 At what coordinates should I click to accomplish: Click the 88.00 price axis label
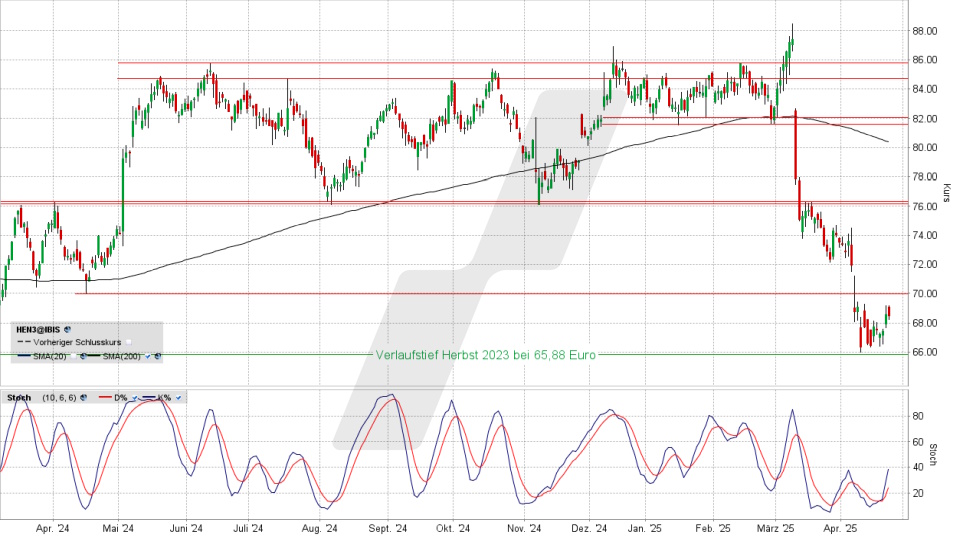pyautogui.click(x=924, y=31)
